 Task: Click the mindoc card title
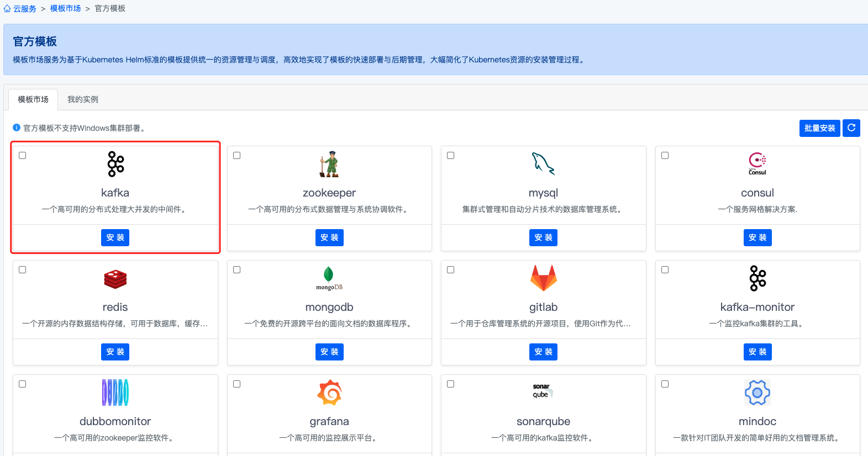tap(757, 421)
